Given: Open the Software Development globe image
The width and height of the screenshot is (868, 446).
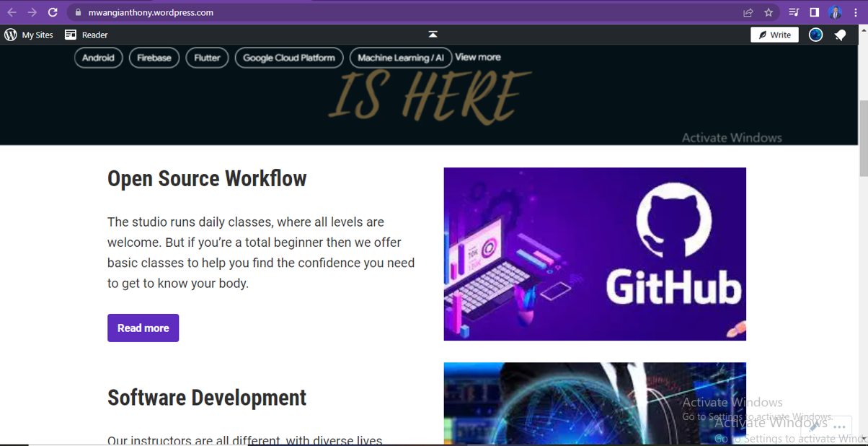Looking at the screenshot, I should point(595,403).
